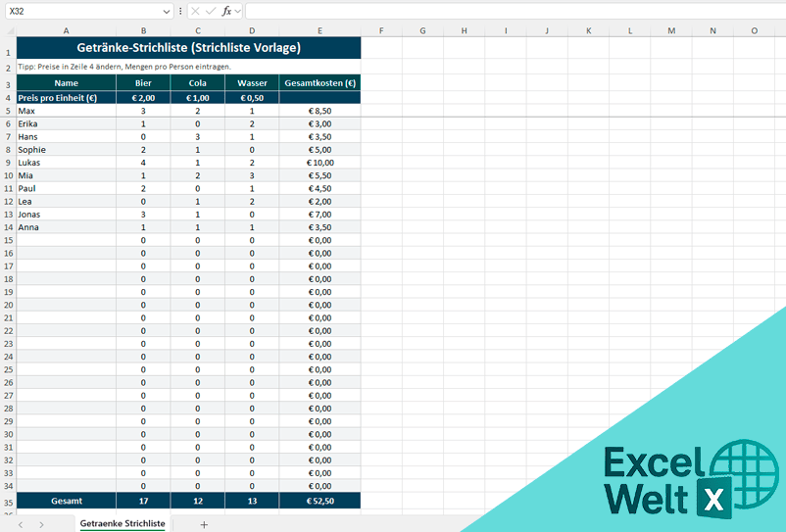This screenshot has width=786, height=532.
Task: Select the Getränke-Strichliste title cell
Action: (188, 47)
